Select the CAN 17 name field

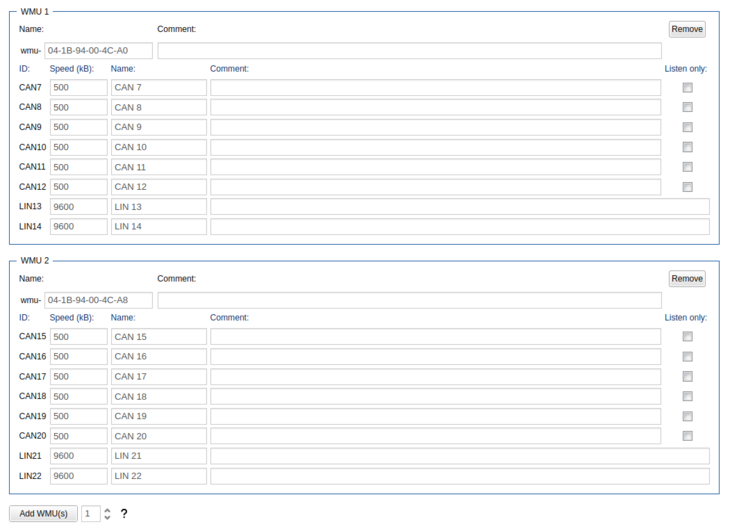pyautogui.click(x=158, y=377)
